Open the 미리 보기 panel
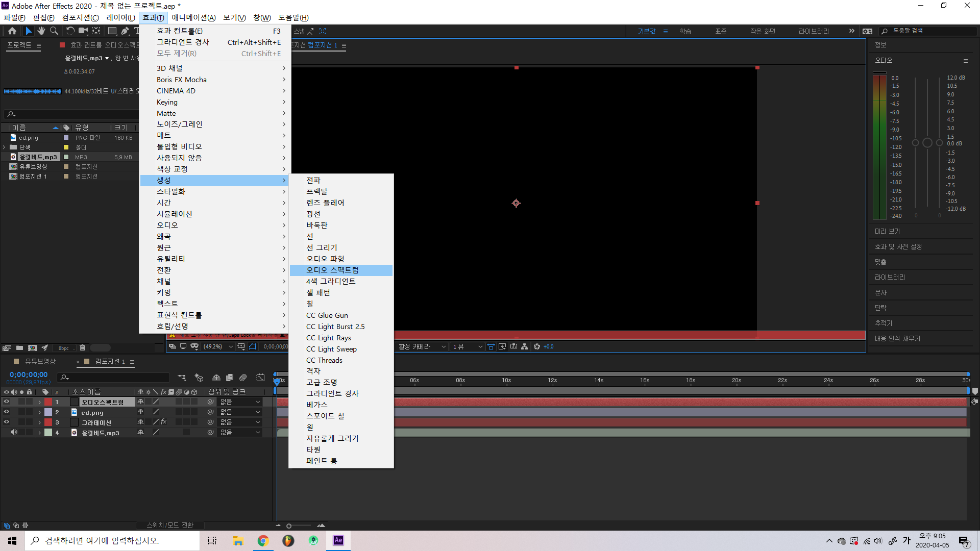980x551 pixels. 887,232
